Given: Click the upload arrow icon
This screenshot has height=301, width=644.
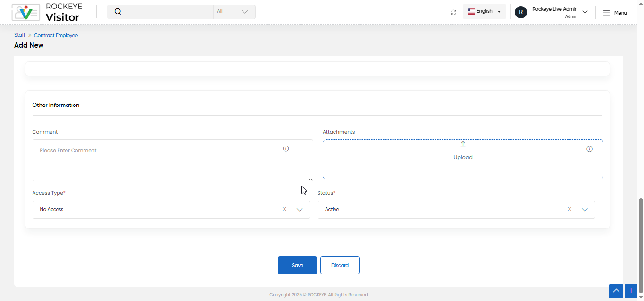Looking at the screenshot, I should pyautogui.click(x=463, y=144).
